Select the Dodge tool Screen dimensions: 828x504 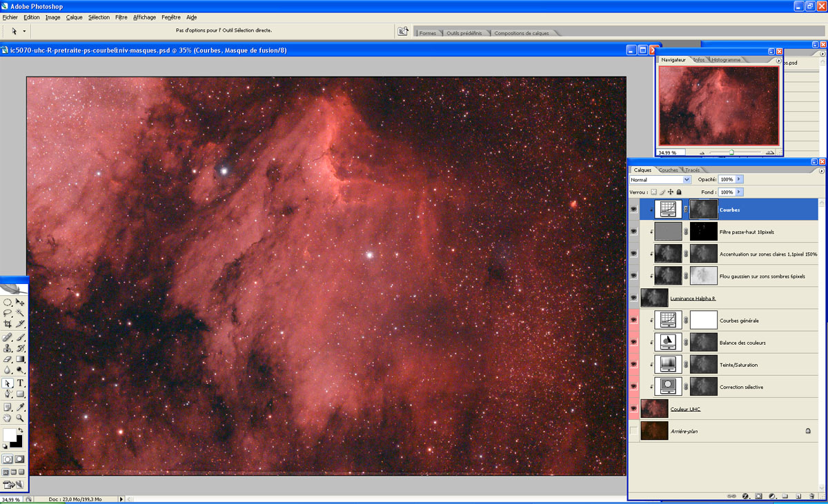click(20, 370)
